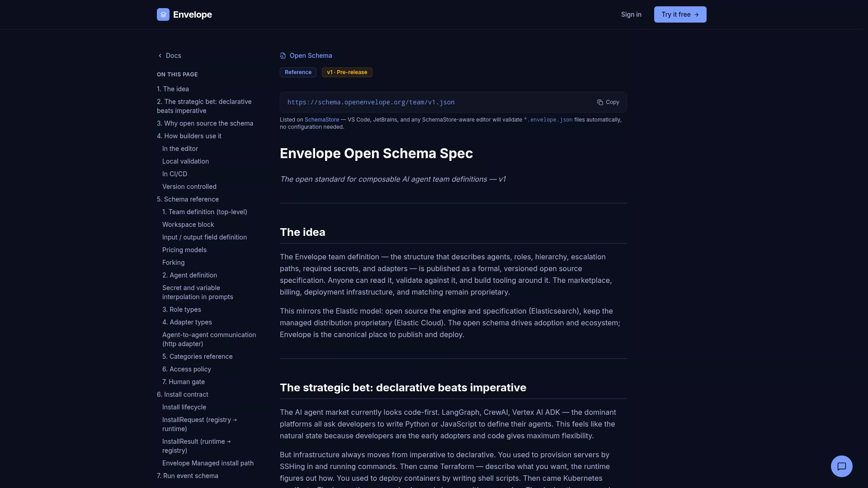
Task: Click the Open Schema breadcrumb link
Action: (311, 56)
